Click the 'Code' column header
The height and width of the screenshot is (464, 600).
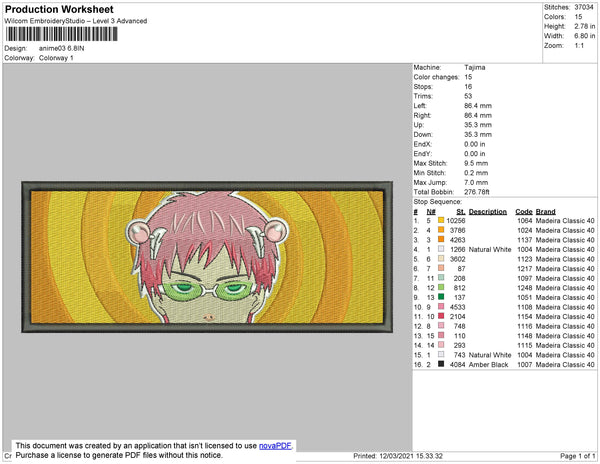[x=524, y=212]
